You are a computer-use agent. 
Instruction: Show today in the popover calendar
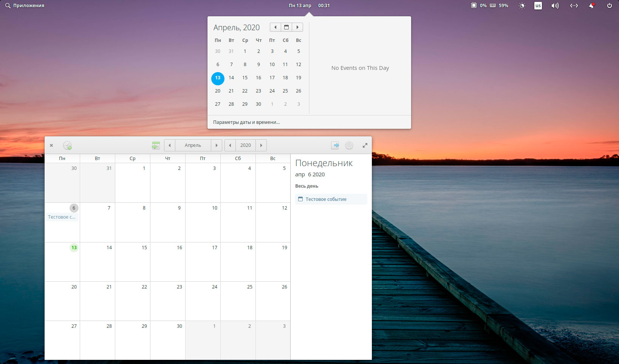tap(286, 27)
